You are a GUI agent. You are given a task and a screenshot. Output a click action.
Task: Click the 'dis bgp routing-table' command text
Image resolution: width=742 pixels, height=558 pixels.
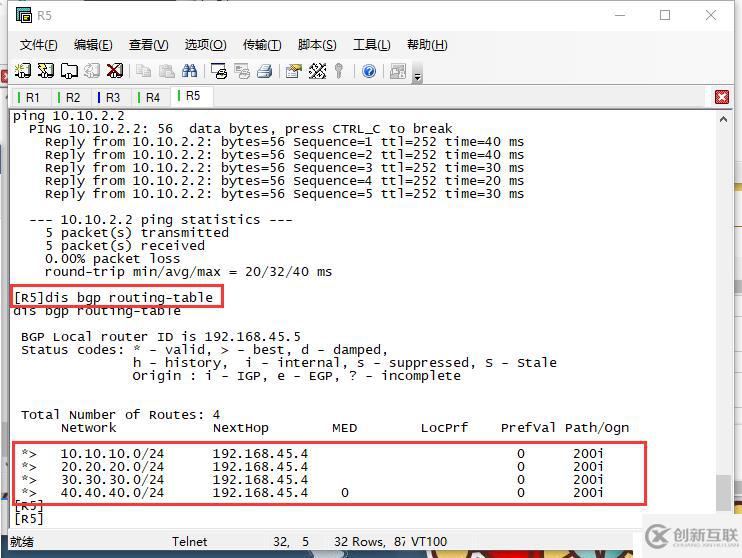pyautogui.click(x=129, y=297)
